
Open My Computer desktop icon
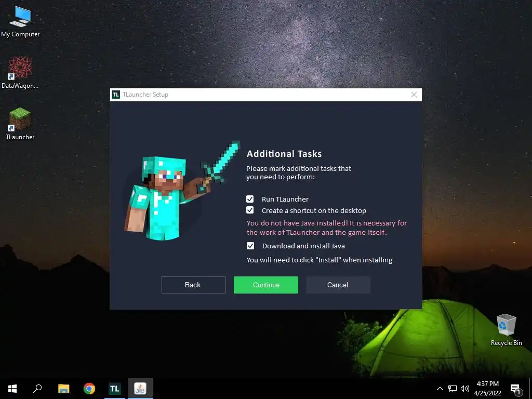click(20, 22)
